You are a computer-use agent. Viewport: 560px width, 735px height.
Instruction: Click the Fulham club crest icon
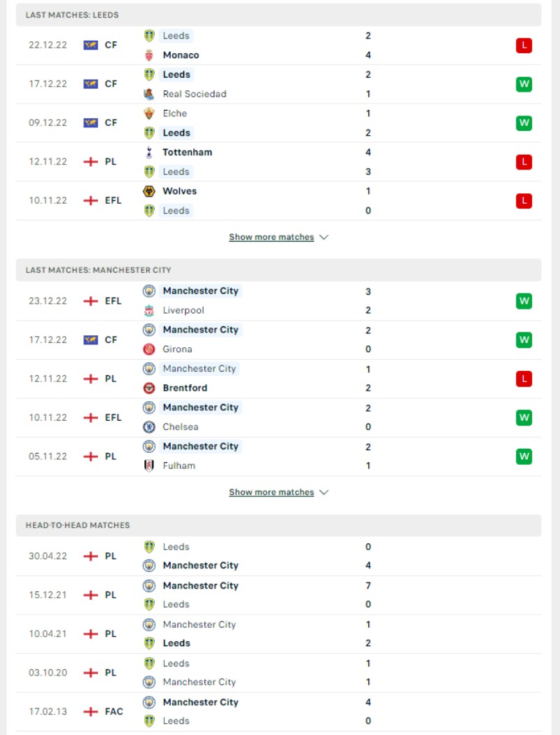(149, 466)
